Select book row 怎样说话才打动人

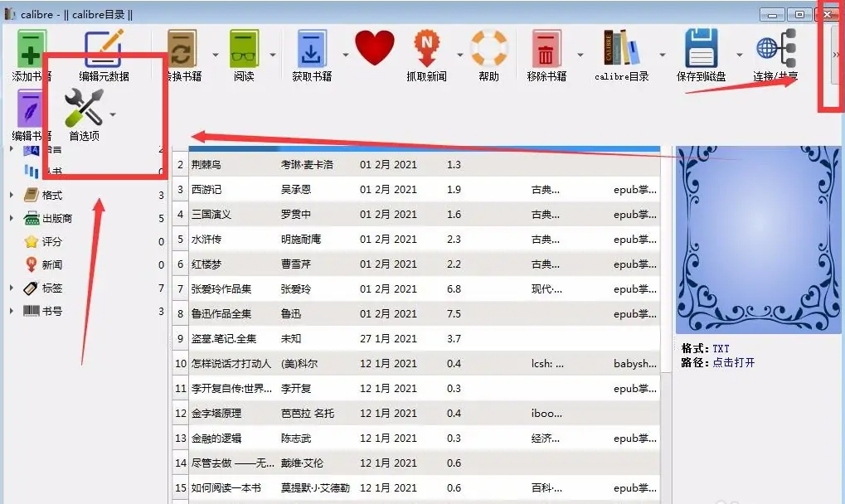tap(416, 363)
